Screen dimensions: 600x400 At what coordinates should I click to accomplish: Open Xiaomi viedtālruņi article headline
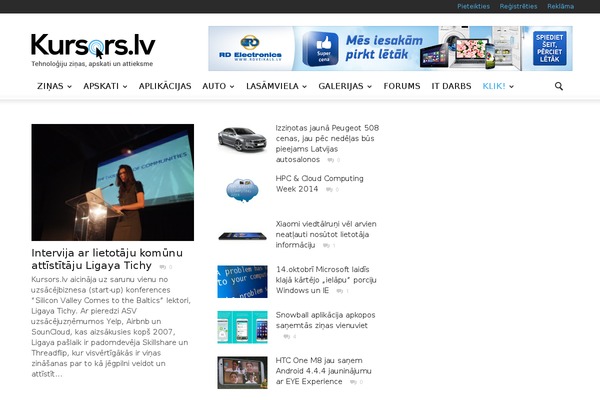pyautogui.click(x=326, y=234)
